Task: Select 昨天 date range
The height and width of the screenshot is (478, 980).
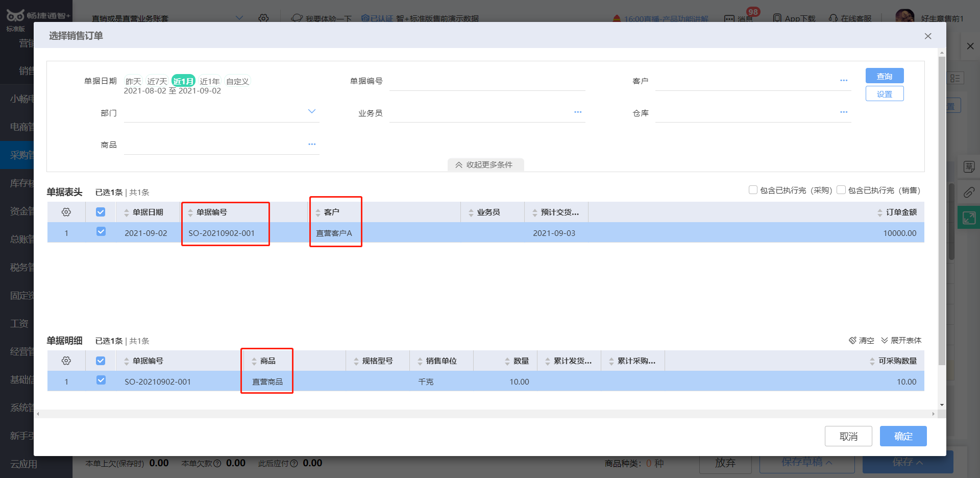Action: pyautogui.click(x=133, y=81)
